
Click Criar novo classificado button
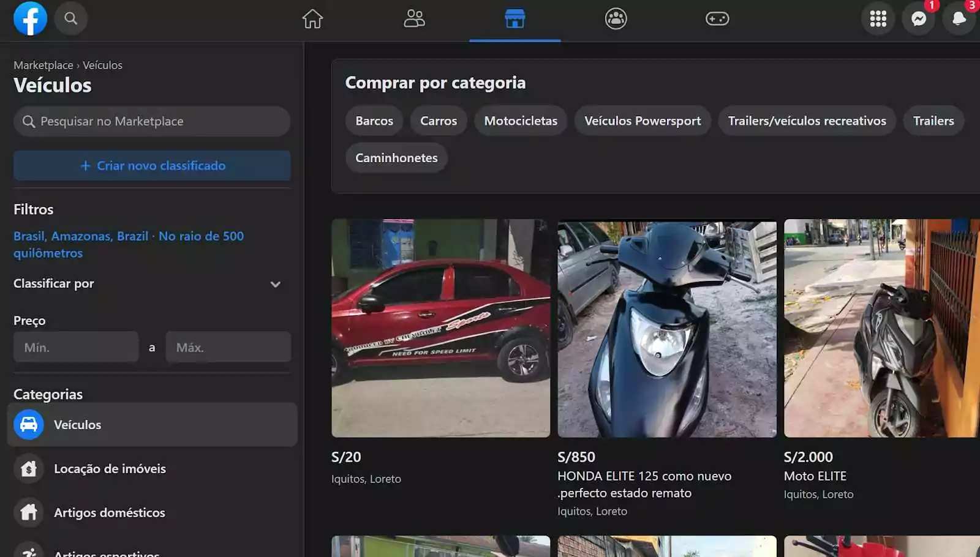152,165
